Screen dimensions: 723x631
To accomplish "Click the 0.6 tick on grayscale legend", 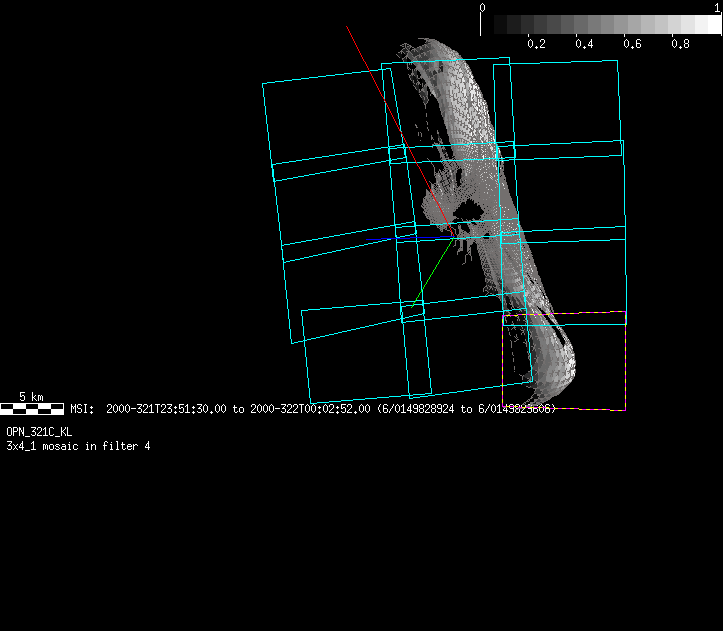I will point(632,44).
